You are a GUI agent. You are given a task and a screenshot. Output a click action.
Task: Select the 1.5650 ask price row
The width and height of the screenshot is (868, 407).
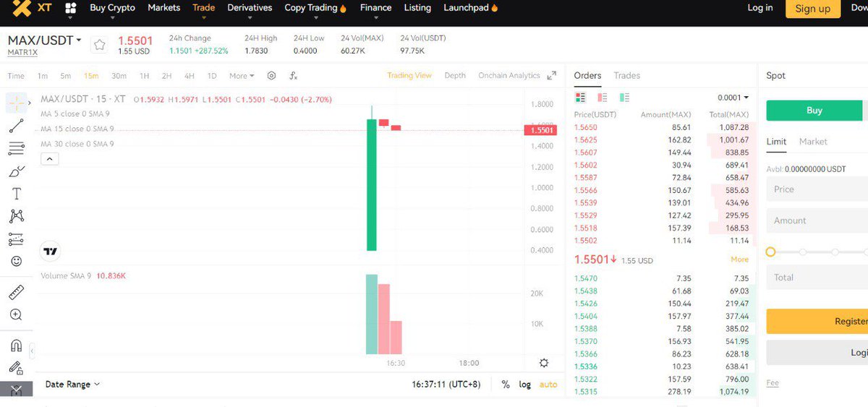(662, 127)
